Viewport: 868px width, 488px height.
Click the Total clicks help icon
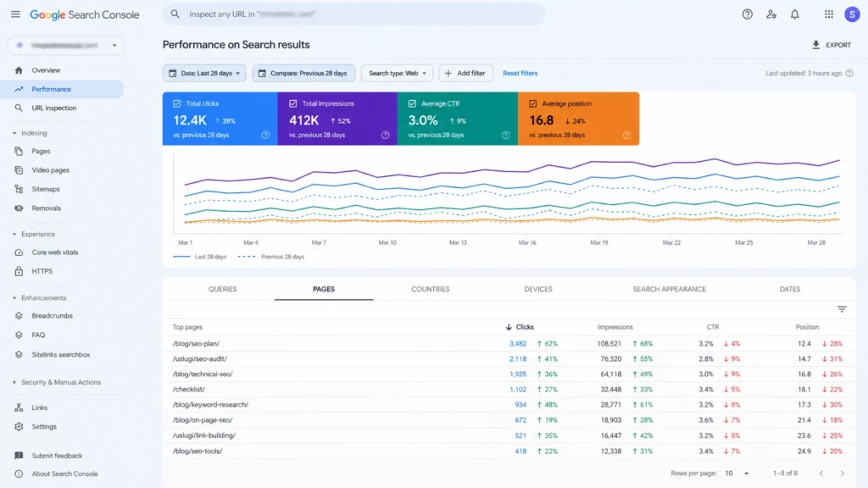pos(265,135)
